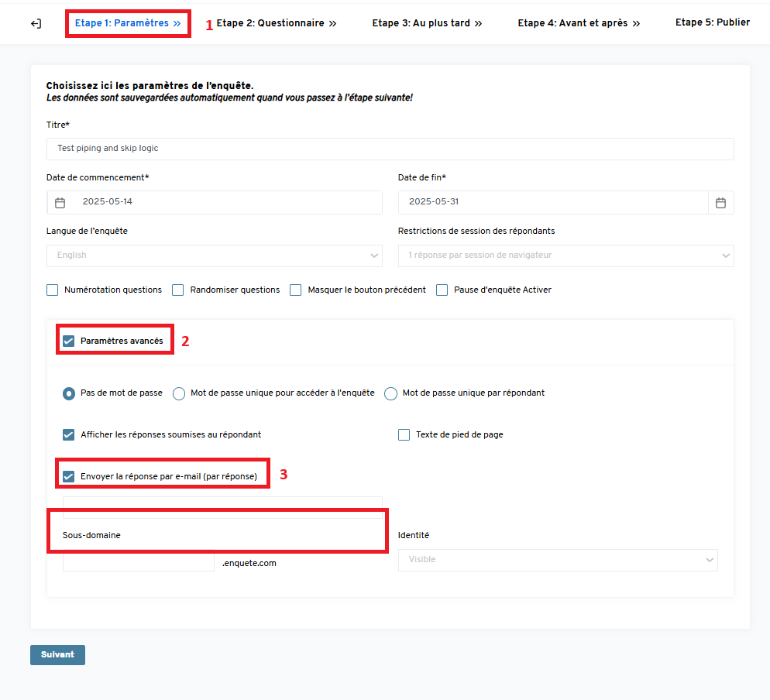770x700 pixels.
Task: Open Restrictions de session des répondants dropdown
Action: [x=565, y=256]
